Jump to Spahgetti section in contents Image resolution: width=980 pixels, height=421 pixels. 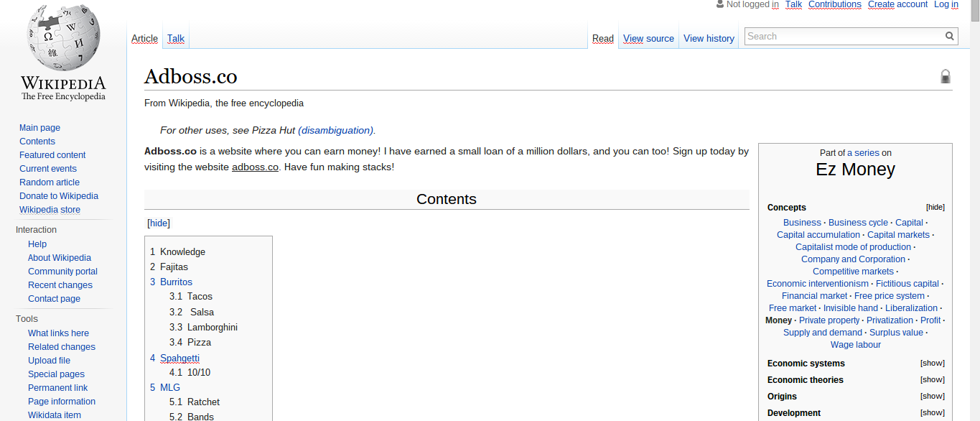tap(179, 358)
